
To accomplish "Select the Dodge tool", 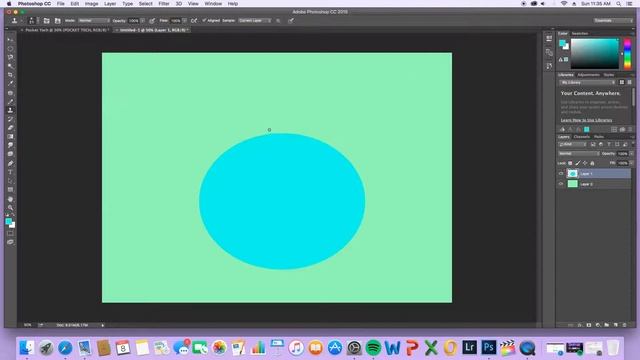I will click(10, 154).
